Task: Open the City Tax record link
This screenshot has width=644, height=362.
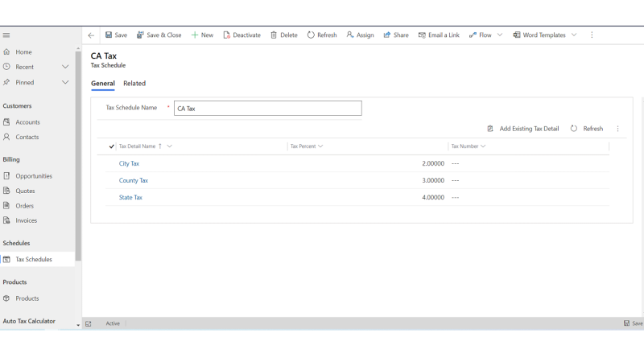Action: (x=129, y=163)
